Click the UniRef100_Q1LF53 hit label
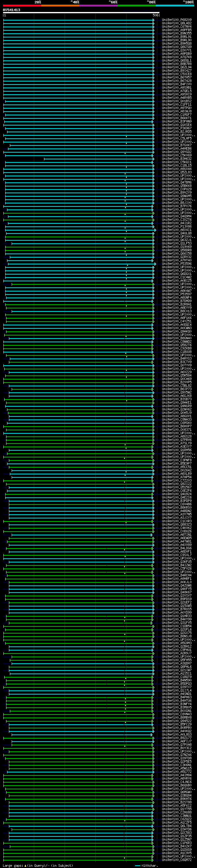The image size is (197, 868). point(176,243)
